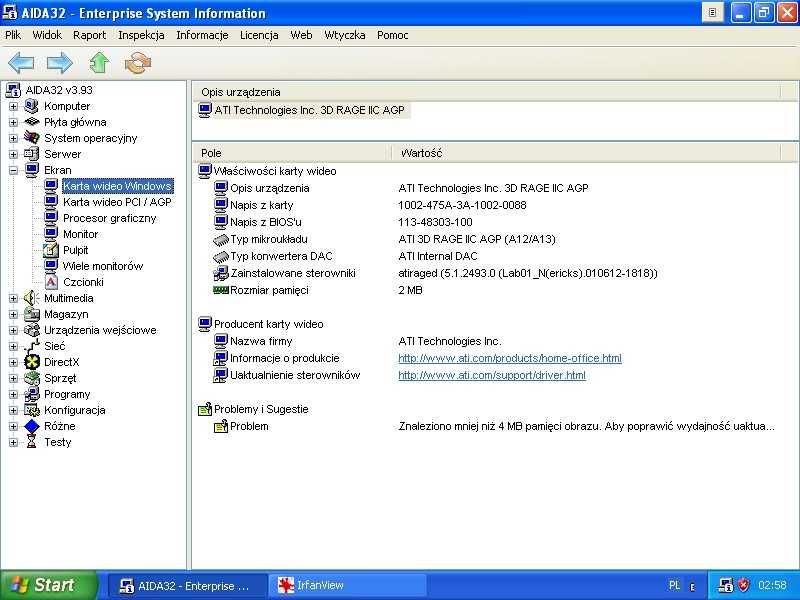This screenshot has width=800, height=600.
Task: Open the Pomoc menu
Action: point(392,35)
